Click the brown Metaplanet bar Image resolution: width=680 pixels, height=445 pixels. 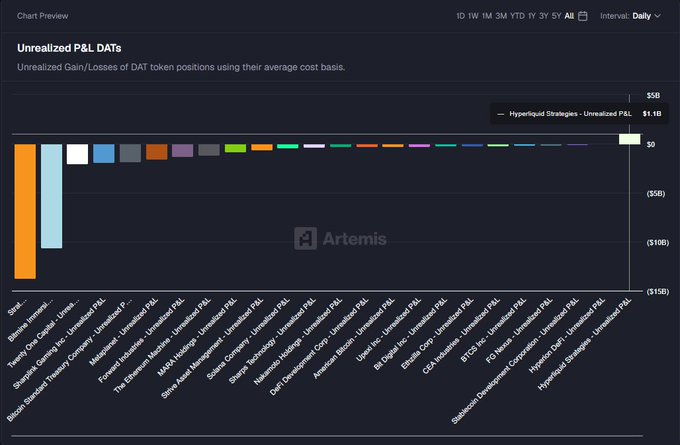point(157,152)
